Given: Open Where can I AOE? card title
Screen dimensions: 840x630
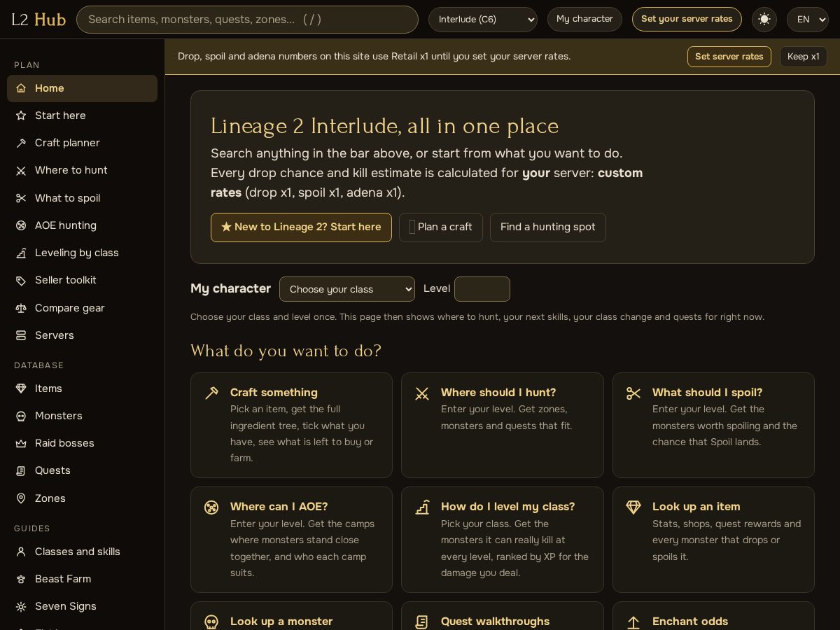Looking at the screenshot, I should coord(279,507).
